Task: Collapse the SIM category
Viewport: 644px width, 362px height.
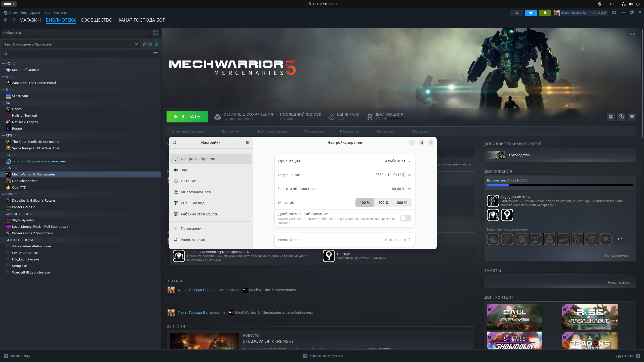Action: (x=3, y=168)
